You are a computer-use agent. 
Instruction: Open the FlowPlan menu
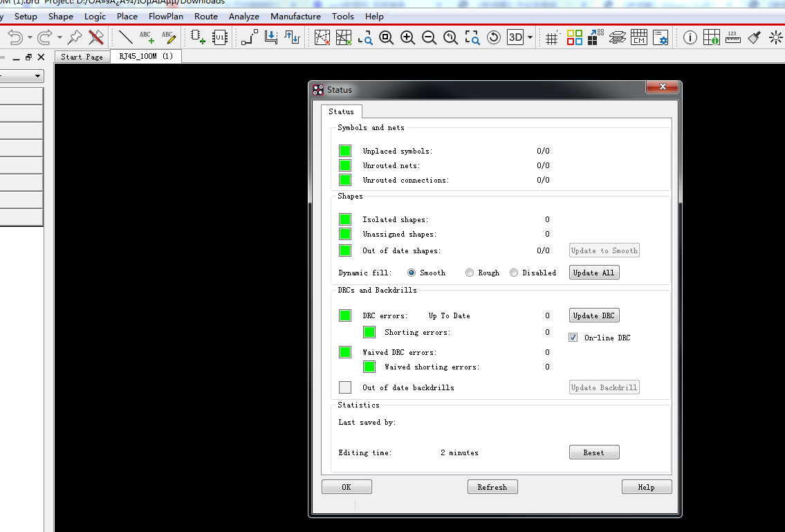(x=166, y=17)
